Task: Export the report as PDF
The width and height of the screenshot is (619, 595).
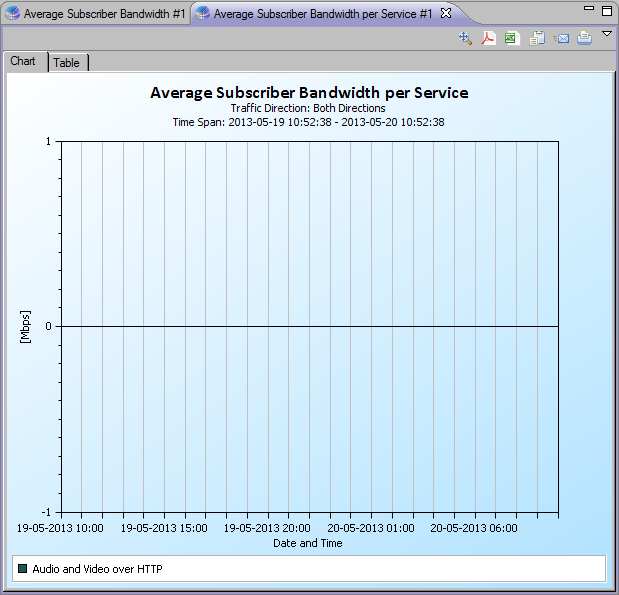Action: point(489,38)
